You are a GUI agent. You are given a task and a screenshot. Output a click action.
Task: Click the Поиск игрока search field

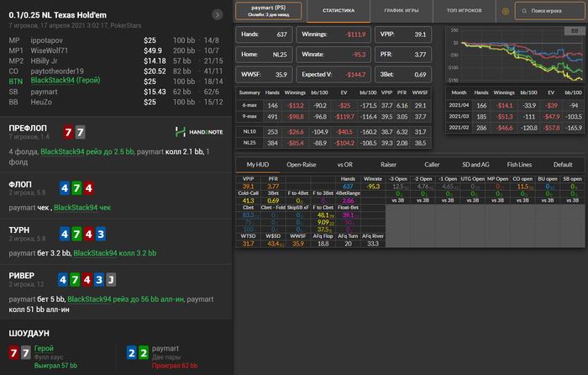(549, 11)
